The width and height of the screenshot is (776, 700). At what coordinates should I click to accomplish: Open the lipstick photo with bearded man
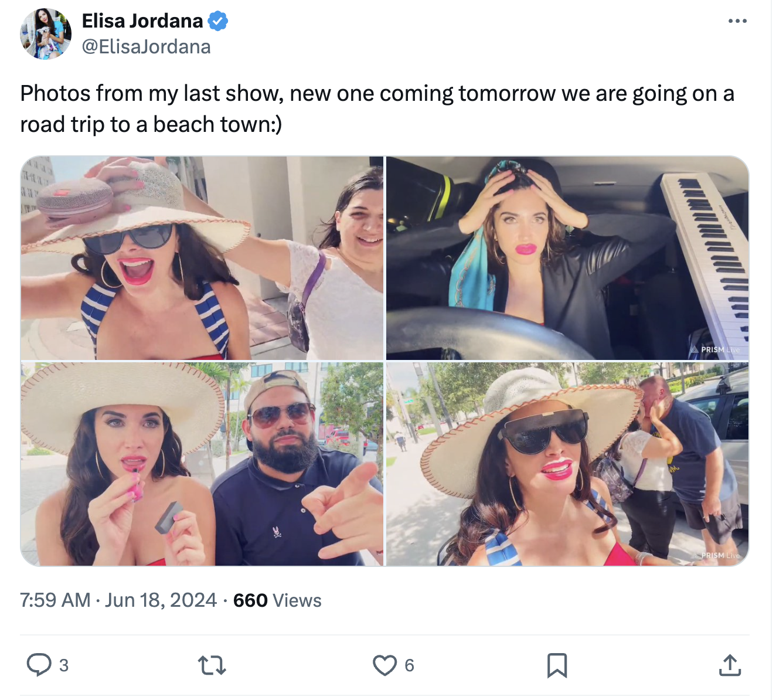202,464
